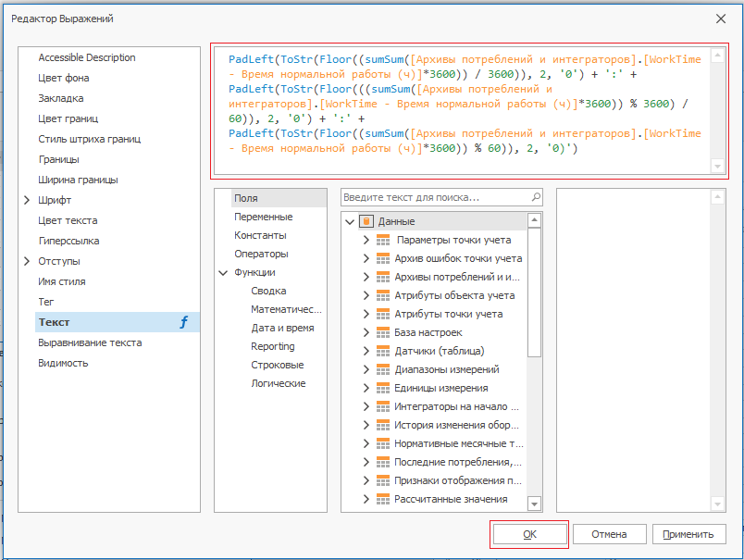Click data tree scrollbar up arrow
Image resolution: width=744 pixels, height=560 pixels.
point(534,219)
